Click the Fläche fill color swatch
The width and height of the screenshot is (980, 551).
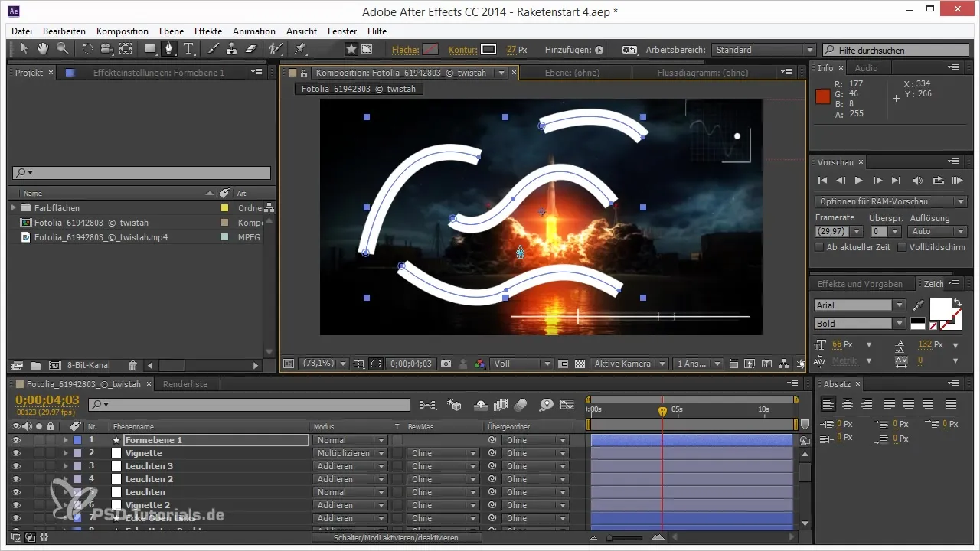click(431, 50)
